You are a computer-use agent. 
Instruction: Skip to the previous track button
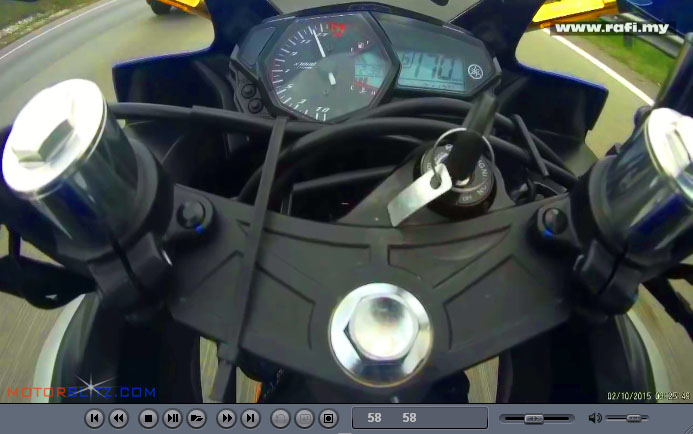(94, 418)
